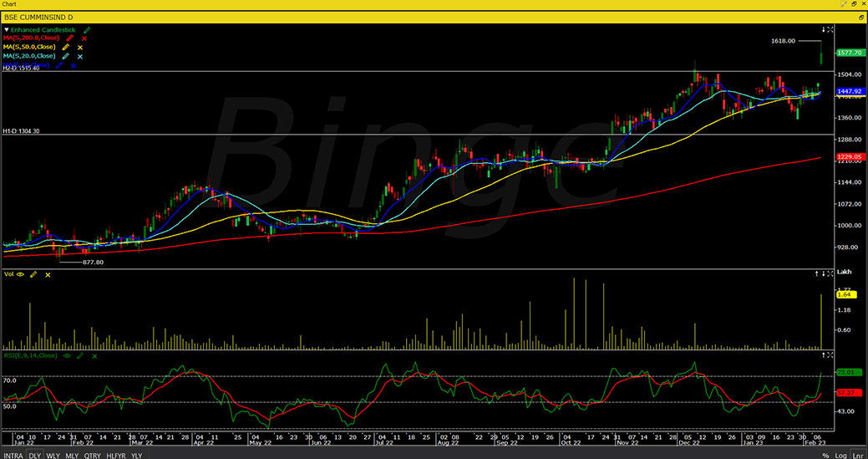The height and width of the screenshot is (459, 868).
Task: Toggle Log scale
Action: tap(841, 455)
